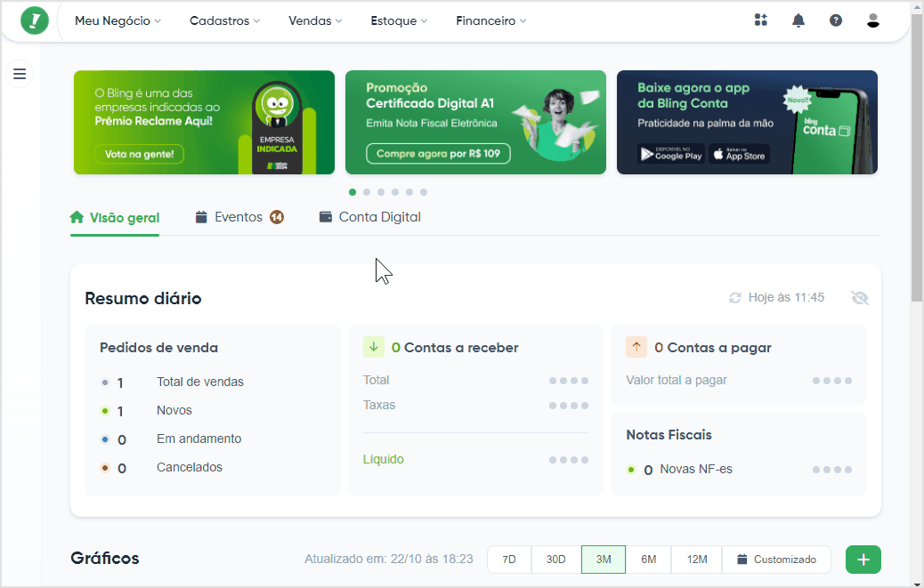924x588 pixels.
Task: Open Total de vendas row
Action: pos(172,382)
